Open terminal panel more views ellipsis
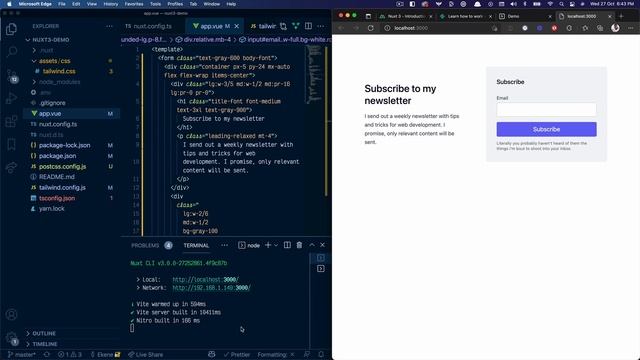640x360 pixels. (x=224, y=245)
